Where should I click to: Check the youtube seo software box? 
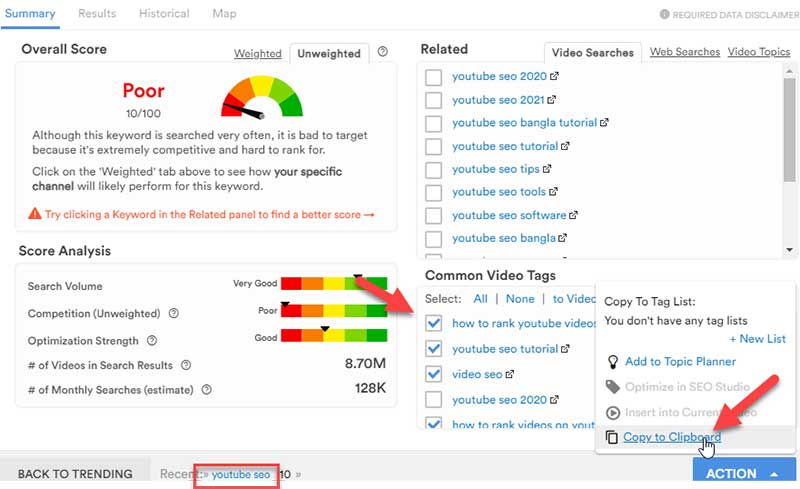[433, 215]
